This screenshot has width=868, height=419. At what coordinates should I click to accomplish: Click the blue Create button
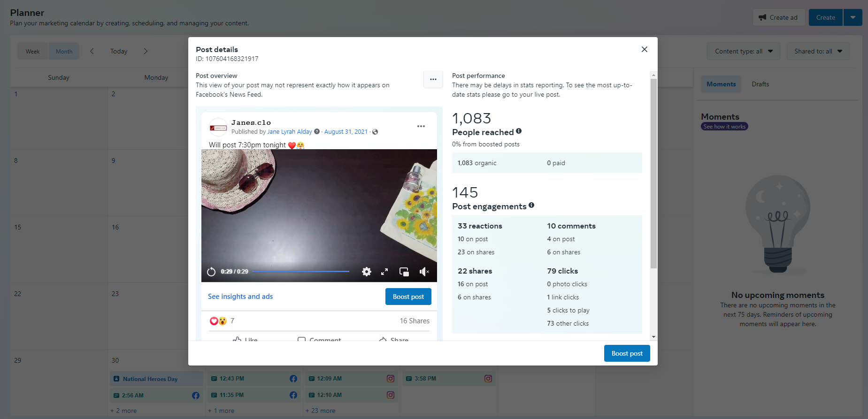[826, 17]
